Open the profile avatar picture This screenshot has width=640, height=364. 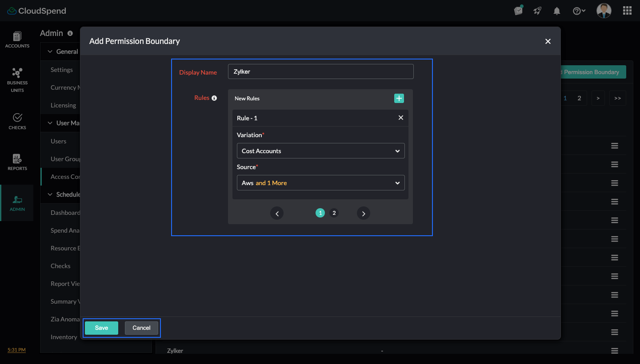(604, 10)
